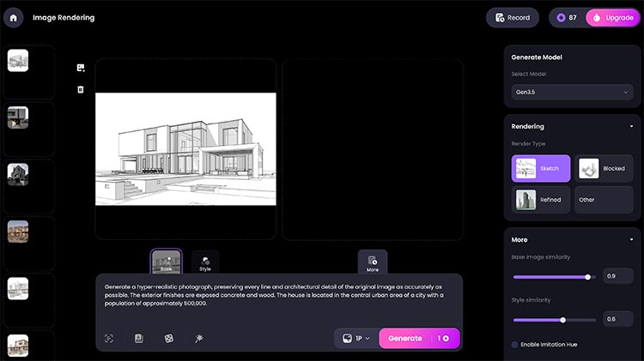
Task: Open the Record history button
Action: pos(512,18)
